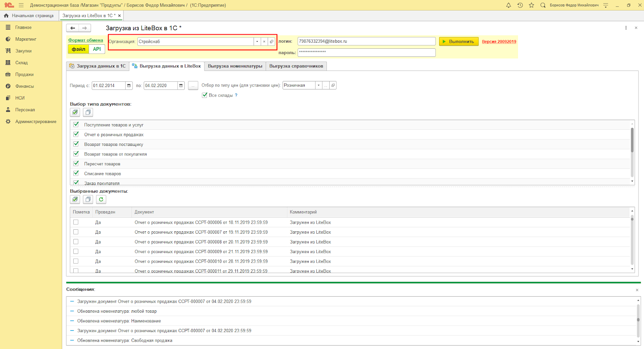Open notifications bell icon in title bar
Viewport: 644px width, 349px height.
(509, 5)
